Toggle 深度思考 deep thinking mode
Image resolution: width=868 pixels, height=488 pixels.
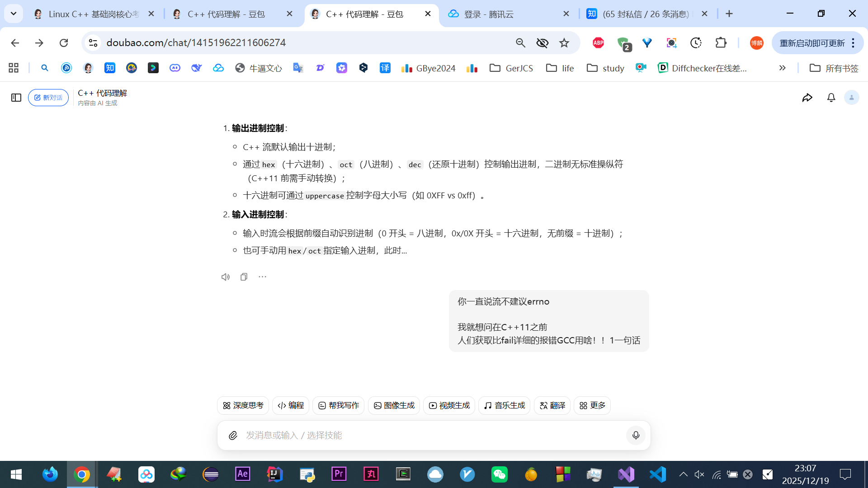coord(243,405)
